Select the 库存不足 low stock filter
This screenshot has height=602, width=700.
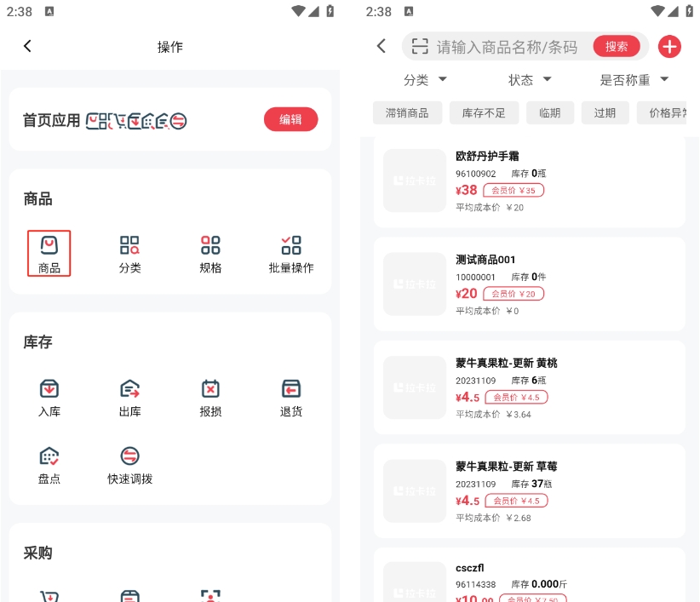point(484,112)
